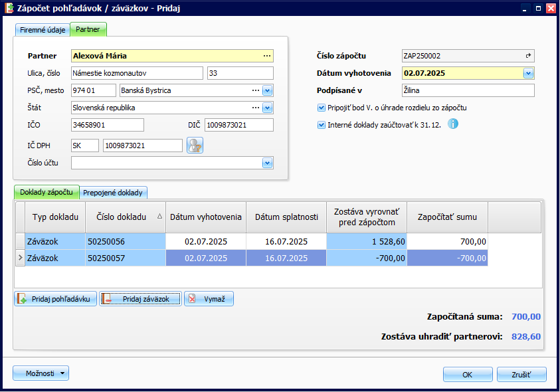The width and height of the screenshot is (560, 392).
Task: Click the Podpísané v input field
Action: pos(468,90)
